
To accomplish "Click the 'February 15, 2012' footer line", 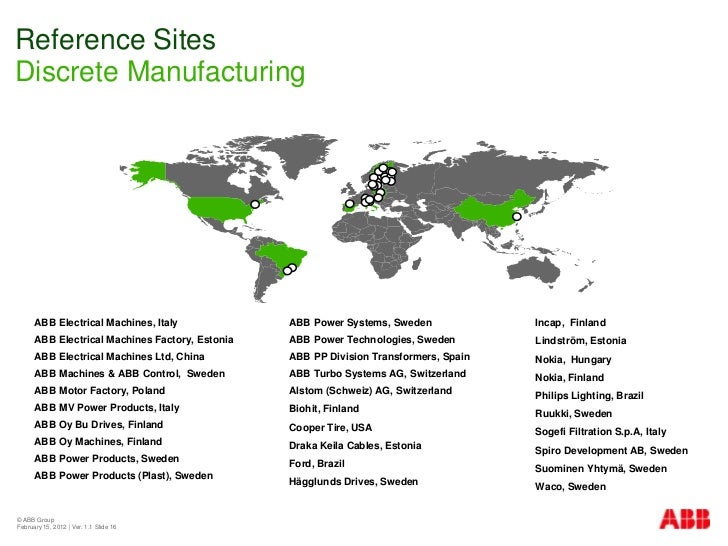I will (x=66, y=527).
